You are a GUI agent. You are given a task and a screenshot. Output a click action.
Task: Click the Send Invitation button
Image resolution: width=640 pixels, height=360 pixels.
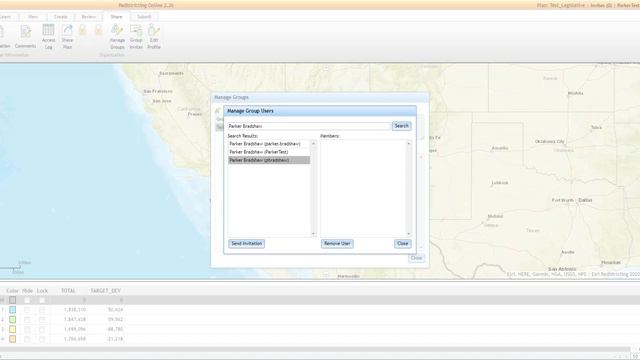click(x=247, y=243)
